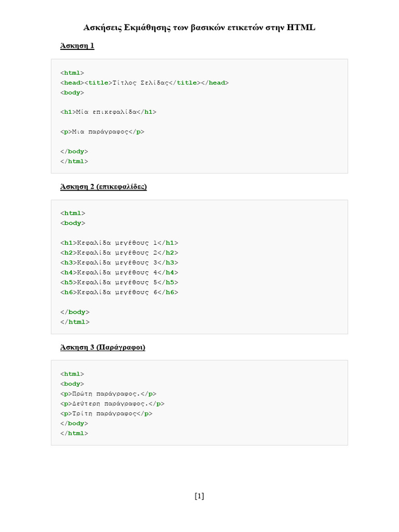Click the Άσκηση 3 (Παράγραφοι) heading

(102, 348)
